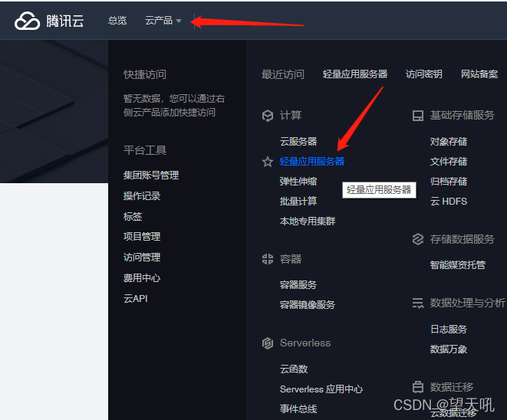Open 访问密钥 from recent visits
Viewport: 507px width, 420px height.
pos(424,74)
